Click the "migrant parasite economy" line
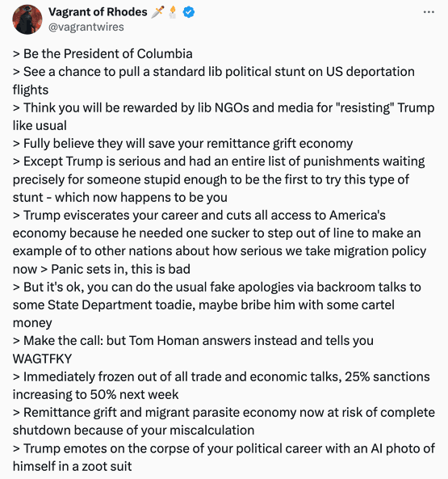The height and width of the screenshot is (479, 448). coord(224,422)
